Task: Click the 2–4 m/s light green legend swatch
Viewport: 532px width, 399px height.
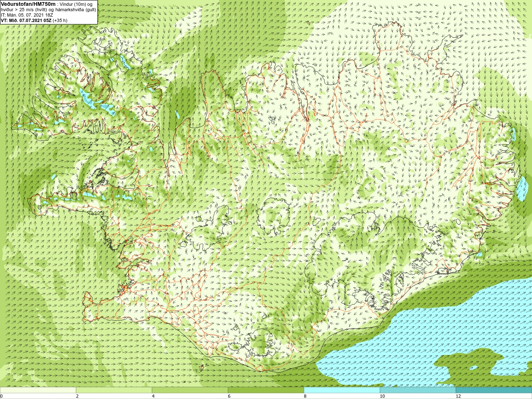Action: pyautogui.click(x=114, y=390)
